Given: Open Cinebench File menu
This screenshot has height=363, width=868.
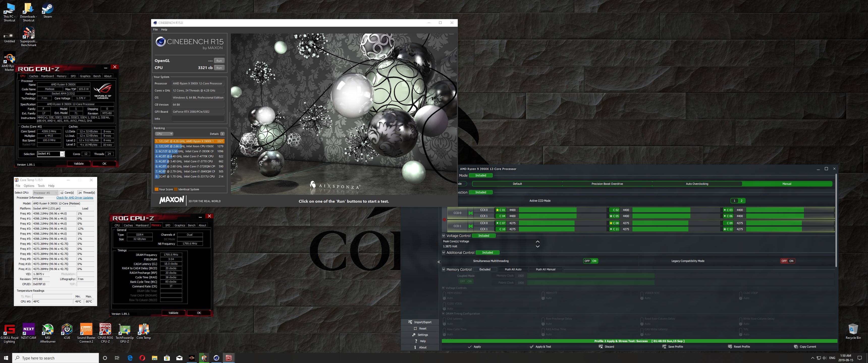Looking at the screenshot, I should coord(155,30).
